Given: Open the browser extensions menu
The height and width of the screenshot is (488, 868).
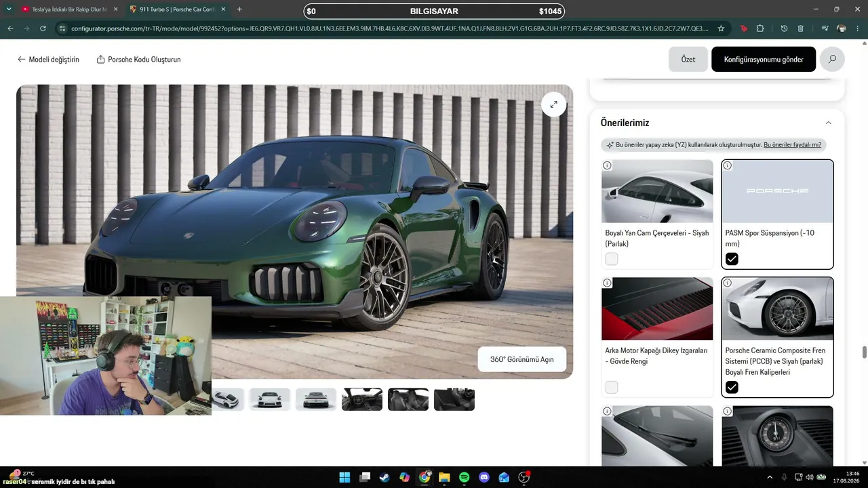Looking at the screenshot, I should (760, 28).
